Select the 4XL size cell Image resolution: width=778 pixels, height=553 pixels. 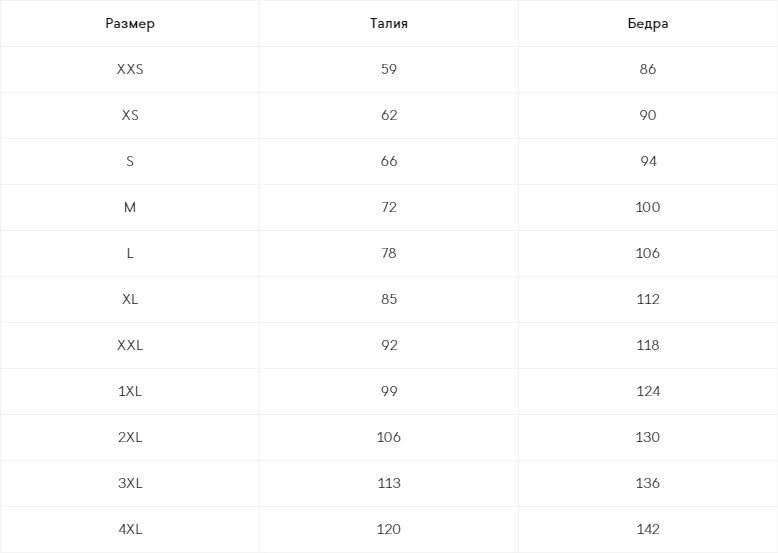click(x=130, y=529)
